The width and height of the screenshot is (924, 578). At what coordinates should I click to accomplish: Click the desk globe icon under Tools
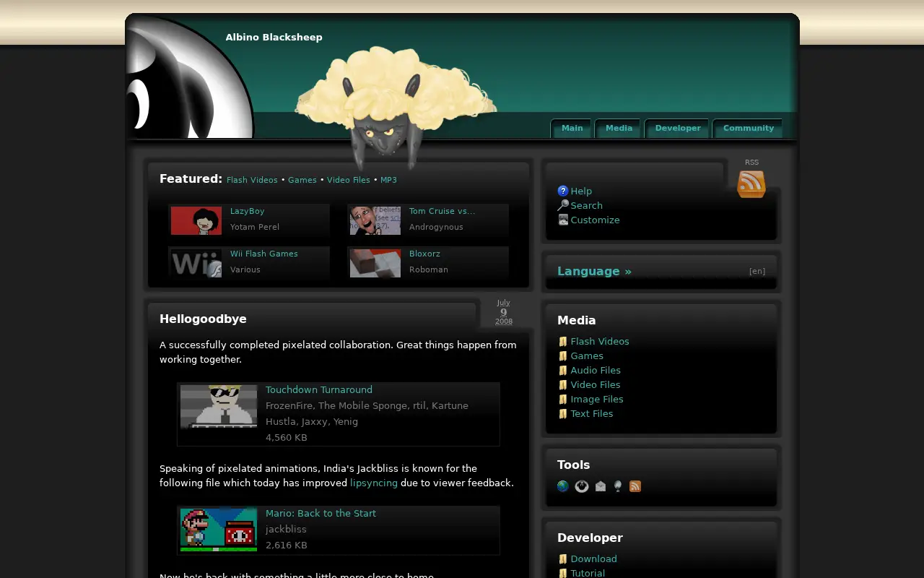(618, 486)
